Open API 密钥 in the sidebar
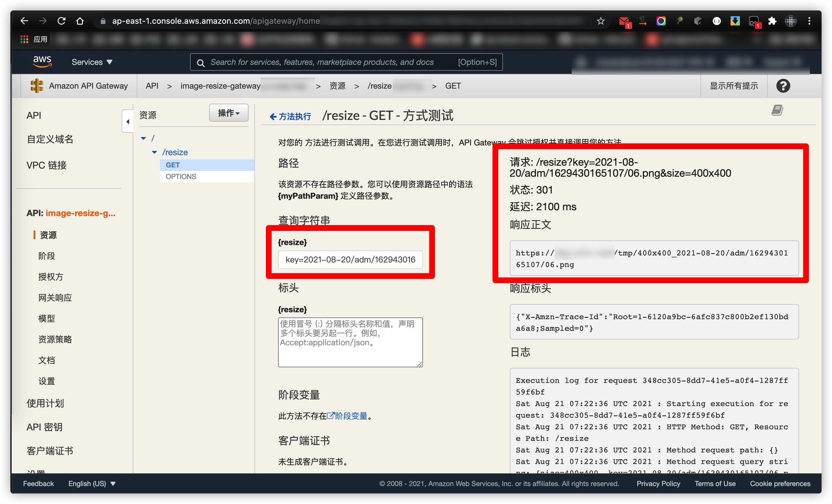 (45, 427)
